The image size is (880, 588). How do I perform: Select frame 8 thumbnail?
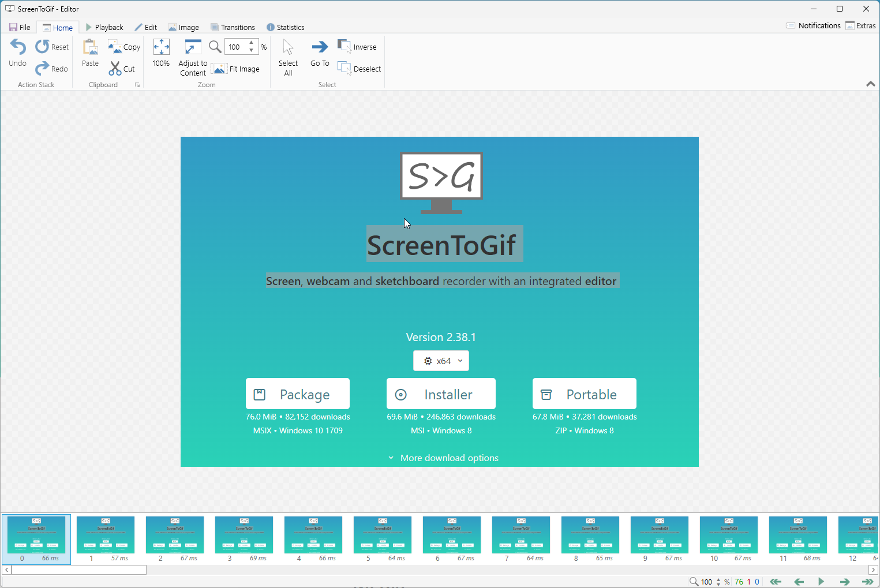(x=590, y=539)
